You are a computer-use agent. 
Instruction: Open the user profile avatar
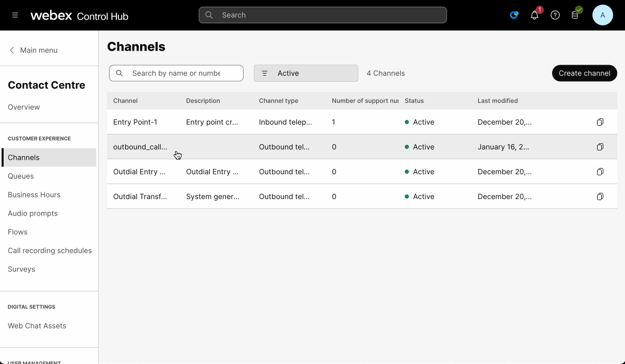[x=602, y=15]
